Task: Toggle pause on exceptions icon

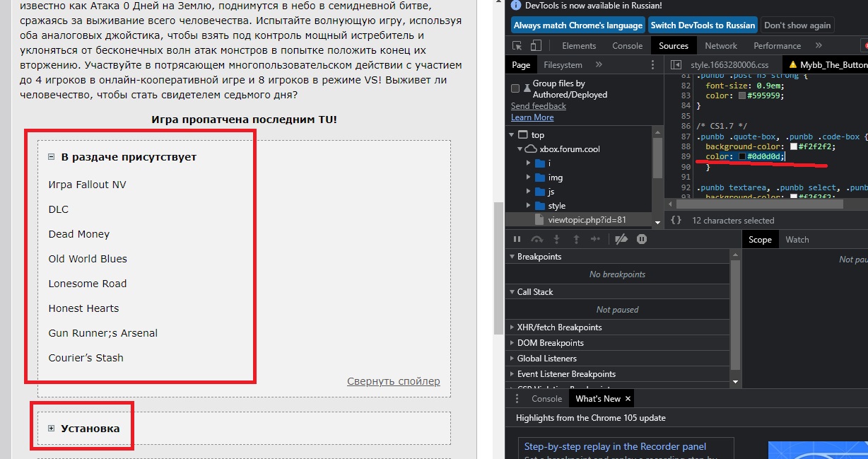Action: coord(642,240)
